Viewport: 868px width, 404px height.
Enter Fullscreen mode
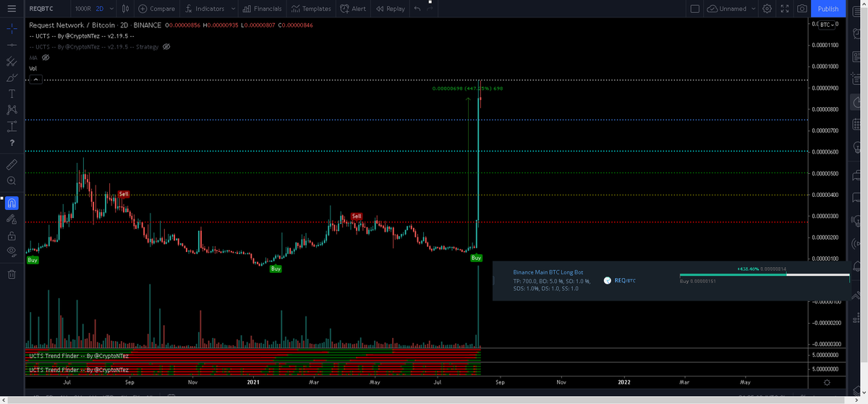click(x=785, y=9)
